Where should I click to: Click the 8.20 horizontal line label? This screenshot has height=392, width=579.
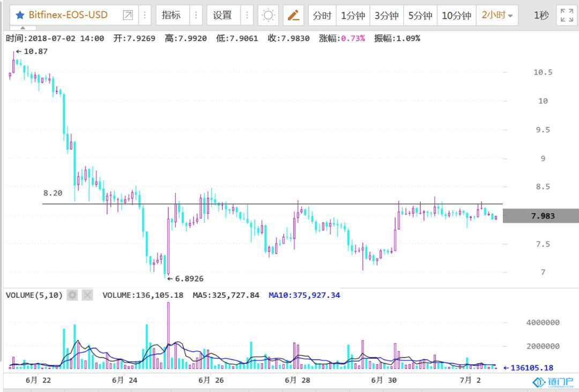[x=53, y=193]
